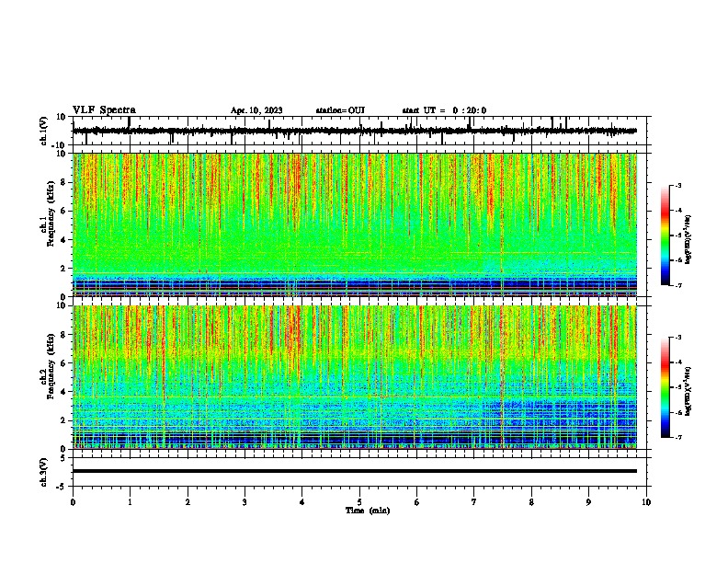Click ch.1 spectrogram '8' kHz tick label
The width and height of the screenshot is (728, 563).
(x=63, y=182)
